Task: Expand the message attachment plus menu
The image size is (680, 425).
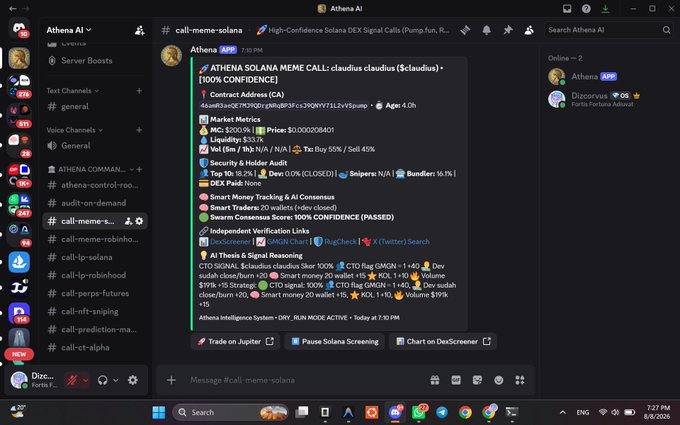Action: pyautogui.click(x=171, y=380)
